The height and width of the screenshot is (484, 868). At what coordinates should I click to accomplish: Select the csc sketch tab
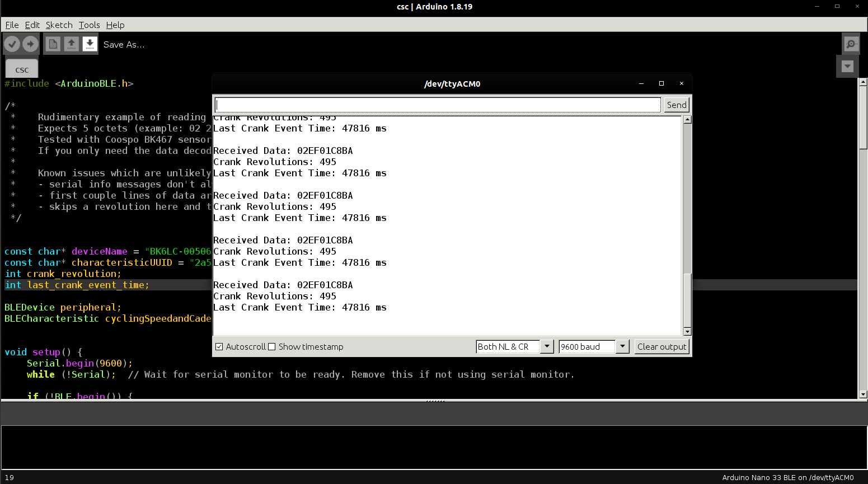[x=22, y=69]
